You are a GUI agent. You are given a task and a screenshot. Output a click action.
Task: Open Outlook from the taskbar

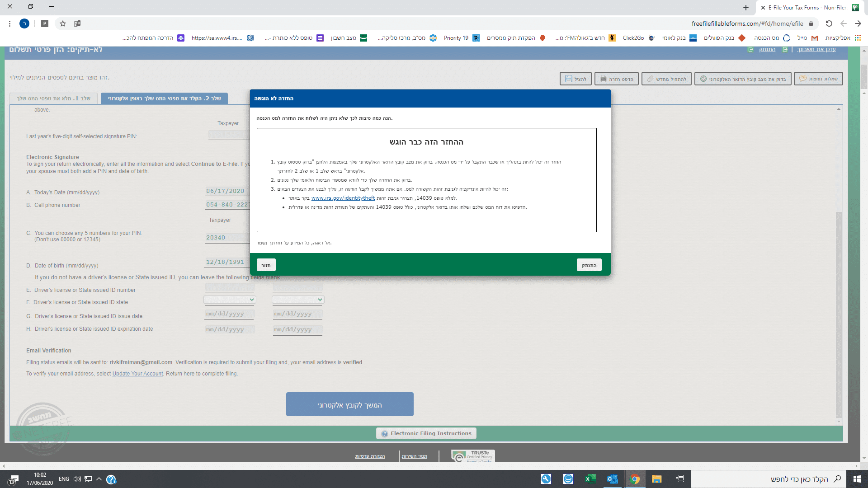(612, 479)
